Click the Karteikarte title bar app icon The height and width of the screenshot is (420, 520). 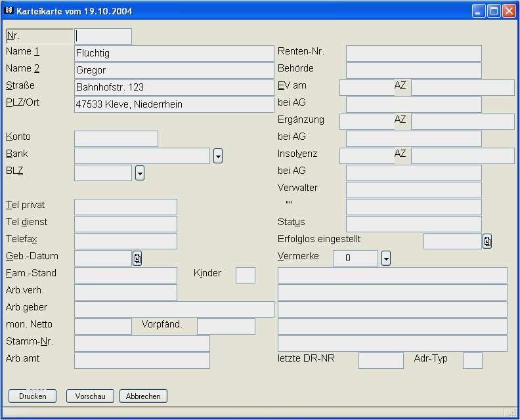click(x=9, y=11)
